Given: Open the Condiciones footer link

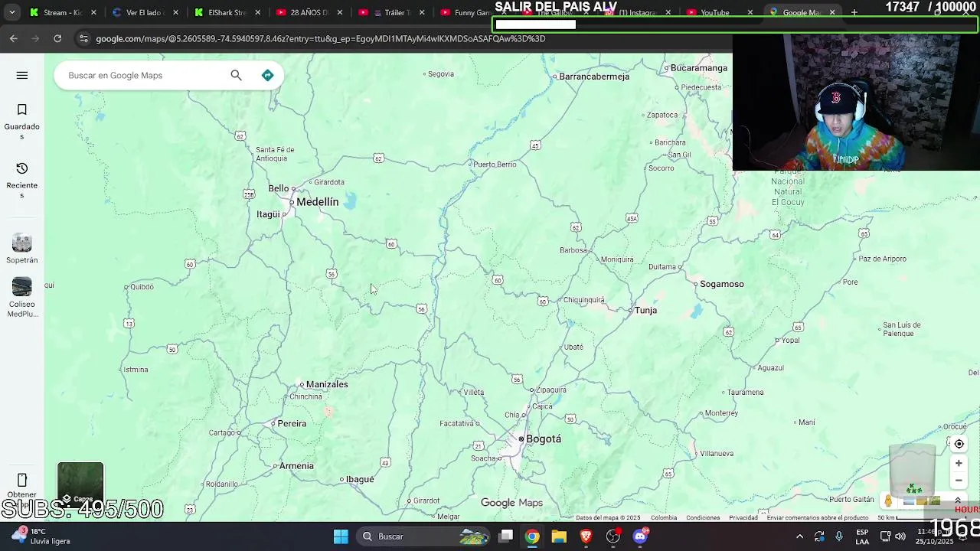Looking at the screenshot, I should [x=703, y=517].
